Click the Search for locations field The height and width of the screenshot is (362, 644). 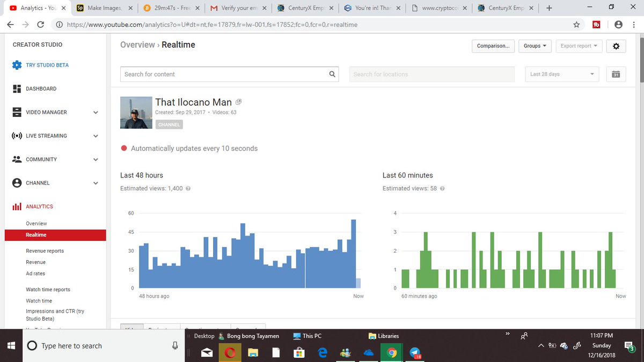(432, 74)
